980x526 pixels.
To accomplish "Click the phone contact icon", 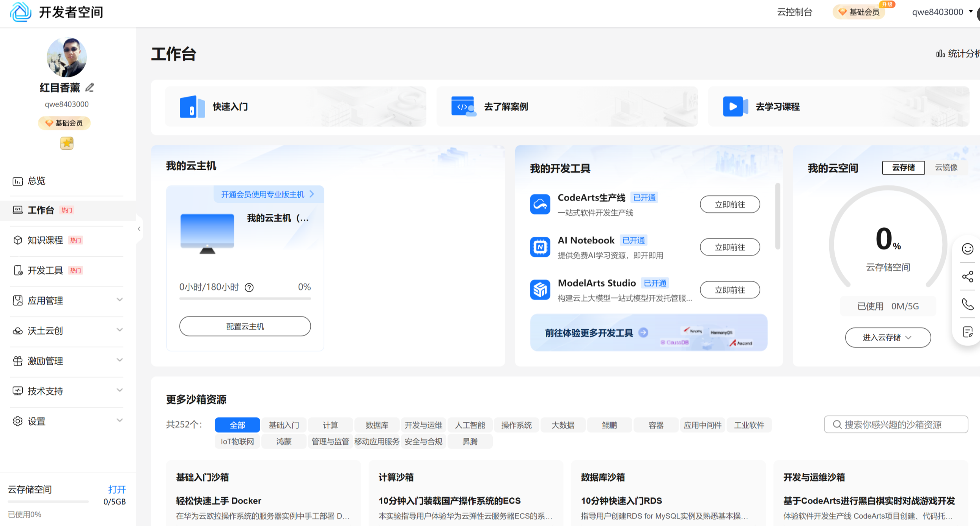I will (967, 304).
